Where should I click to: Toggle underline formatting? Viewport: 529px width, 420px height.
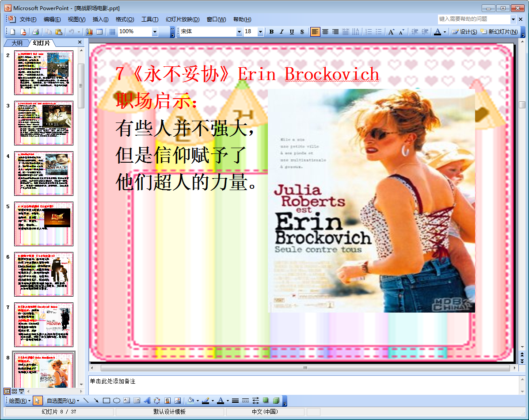coord(292,32)
